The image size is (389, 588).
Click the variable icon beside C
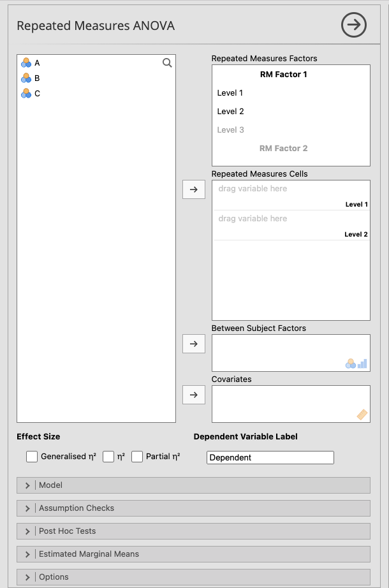pyautogui.click(x=26, y=93)
